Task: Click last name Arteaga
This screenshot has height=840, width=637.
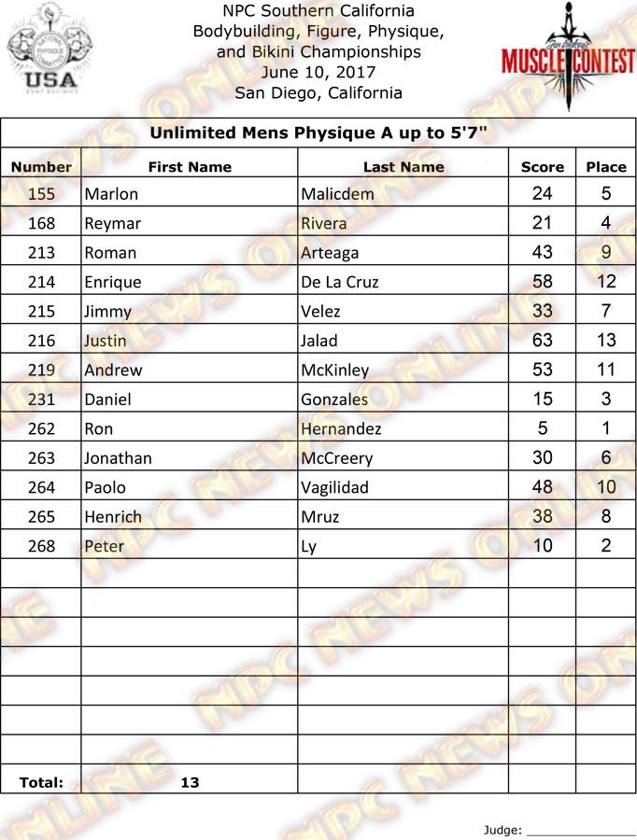Action: tap(330, 253)
